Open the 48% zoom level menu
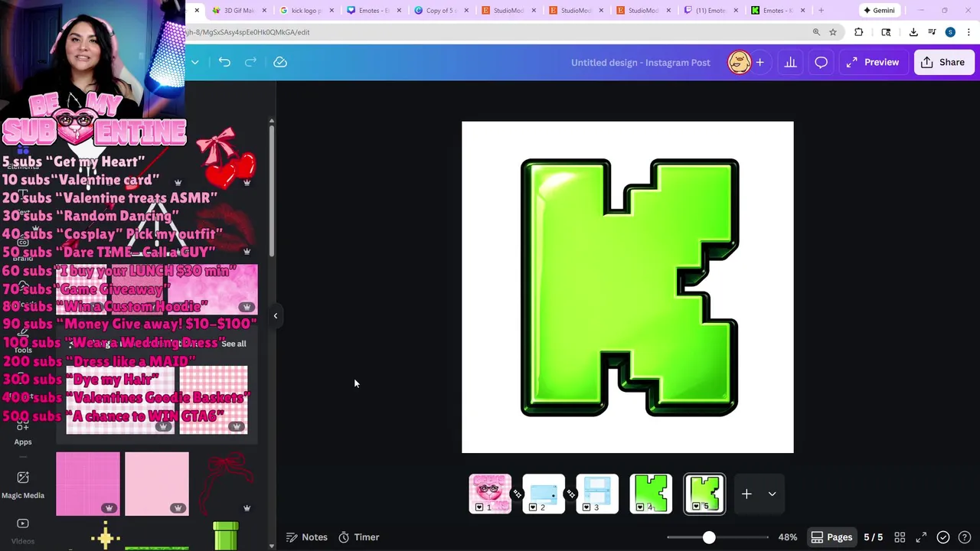This screenshot has width=980, height=551. [x=787, y=537]
